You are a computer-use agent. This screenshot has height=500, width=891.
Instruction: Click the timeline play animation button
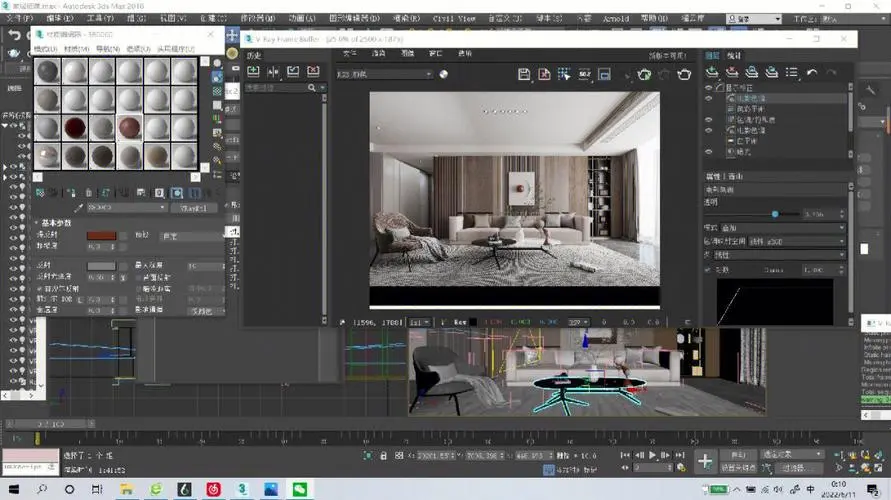click(x=653, y=455)
